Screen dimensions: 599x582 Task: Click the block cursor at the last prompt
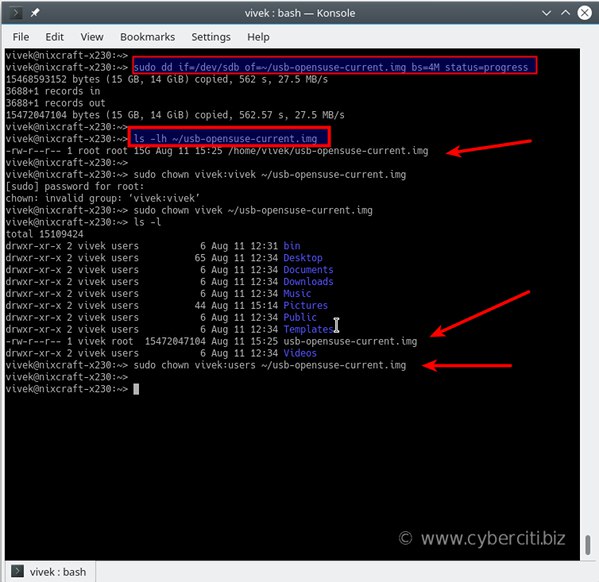click(136, 389)
